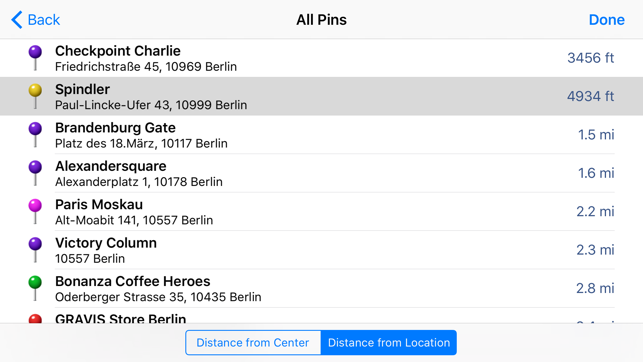Tap the purple pin icon for Alexandersquare

[35, 173]
